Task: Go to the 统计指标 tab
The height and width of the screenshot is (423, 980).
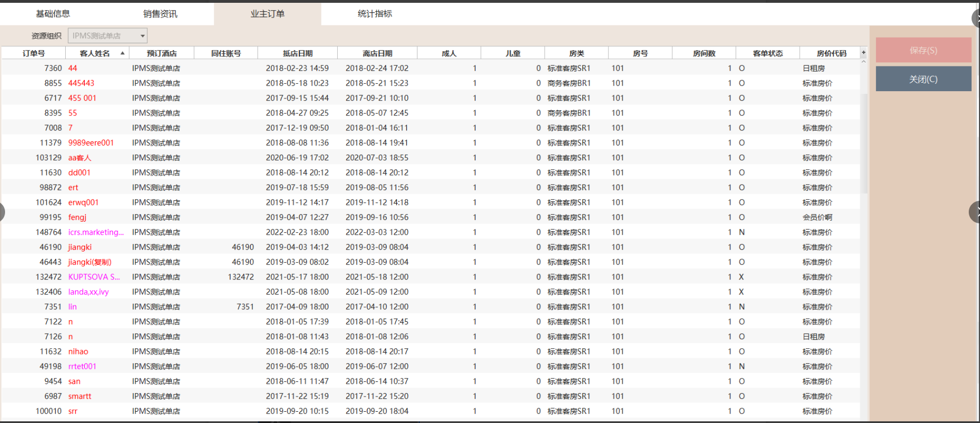Action: click(375, 13)
